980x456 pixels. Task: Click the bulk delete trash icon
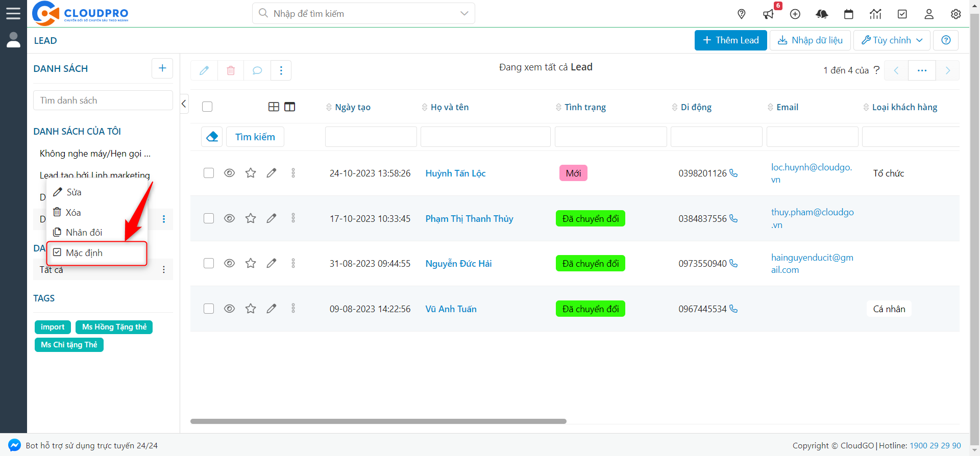[x=231, y=70]
